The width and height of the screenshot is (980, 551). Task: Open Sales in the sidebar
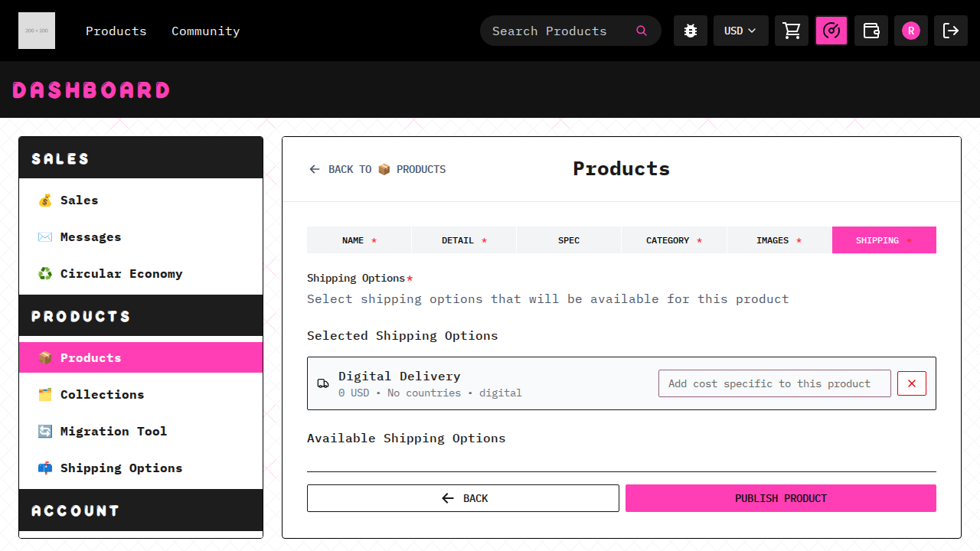(x=141, y=201)
